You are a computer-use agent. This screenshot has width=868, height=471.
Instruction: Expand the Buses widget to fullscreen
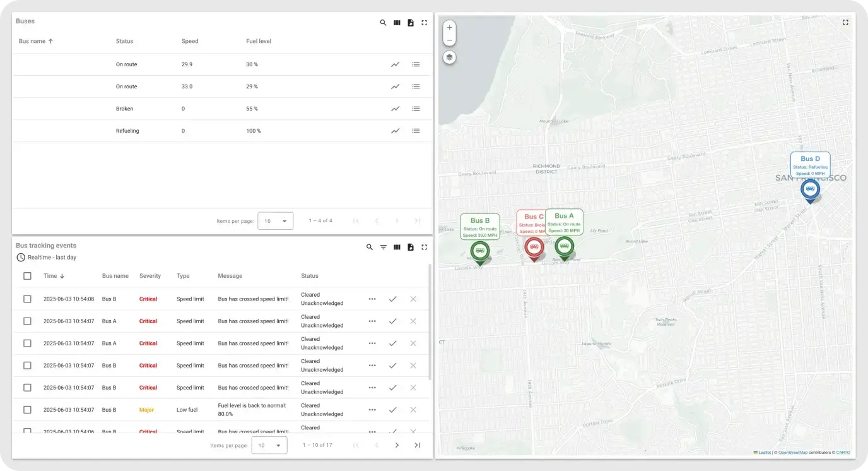pyautogui.click(x=424, y=23)
